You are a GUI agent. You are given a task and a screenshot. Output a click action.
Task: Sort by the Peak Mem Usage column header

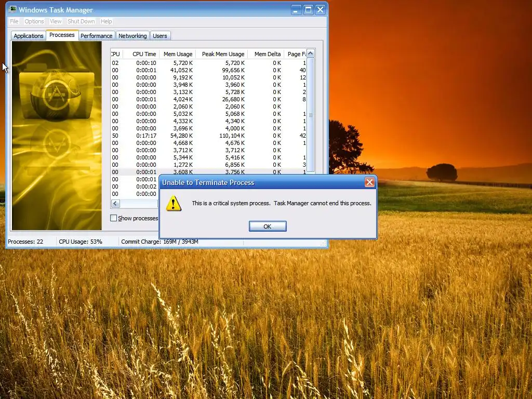pyautogui.click(x=222, y=54)
